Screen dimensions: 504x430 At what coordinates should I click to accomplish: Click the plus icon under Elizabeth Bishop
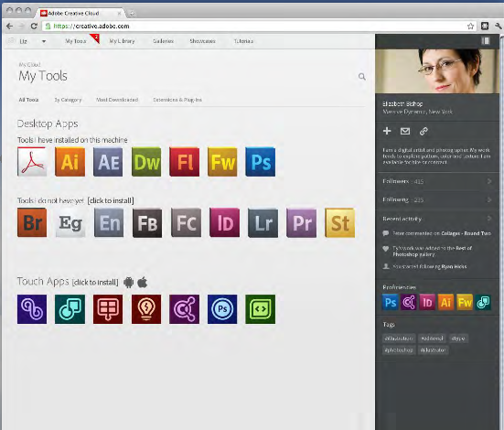point(387,131)
